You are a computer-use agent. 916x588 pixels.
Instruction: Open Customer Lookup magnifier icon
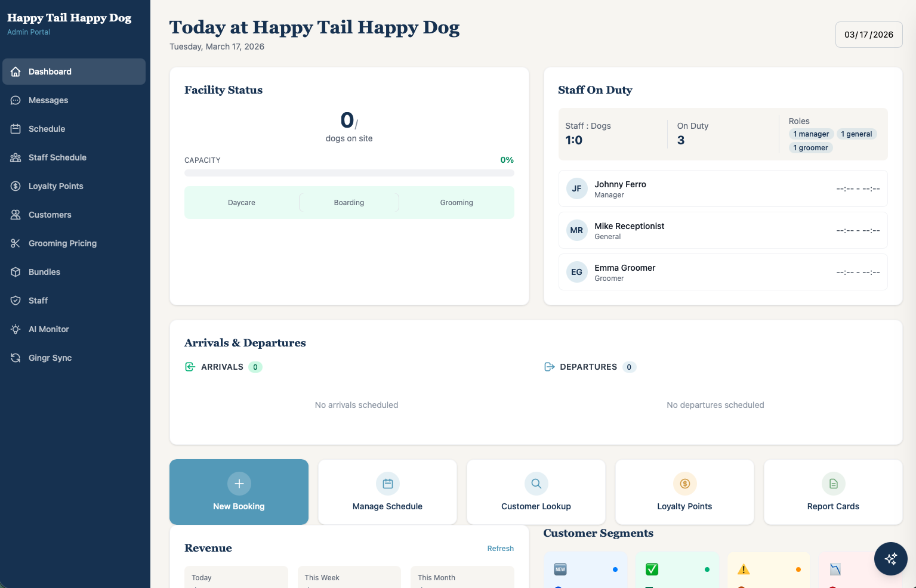[x=535, y=484]
